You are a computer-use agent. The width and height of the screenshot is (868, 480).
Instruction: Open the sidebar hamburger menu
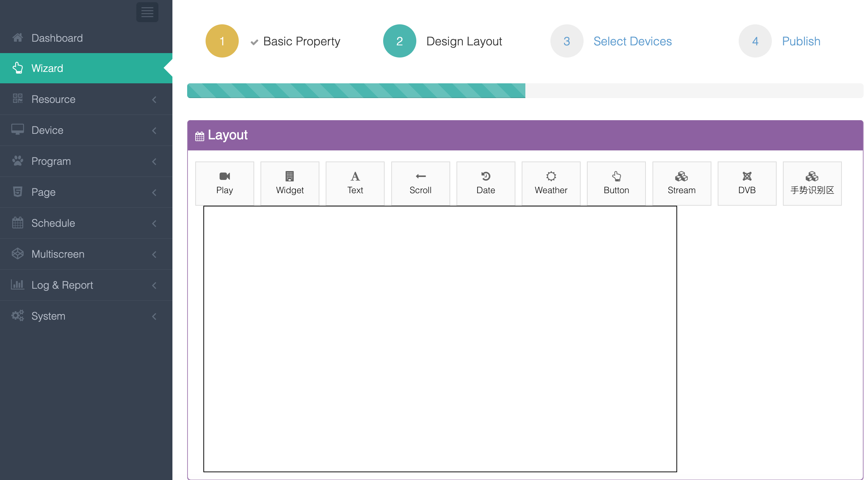(147, 12)
